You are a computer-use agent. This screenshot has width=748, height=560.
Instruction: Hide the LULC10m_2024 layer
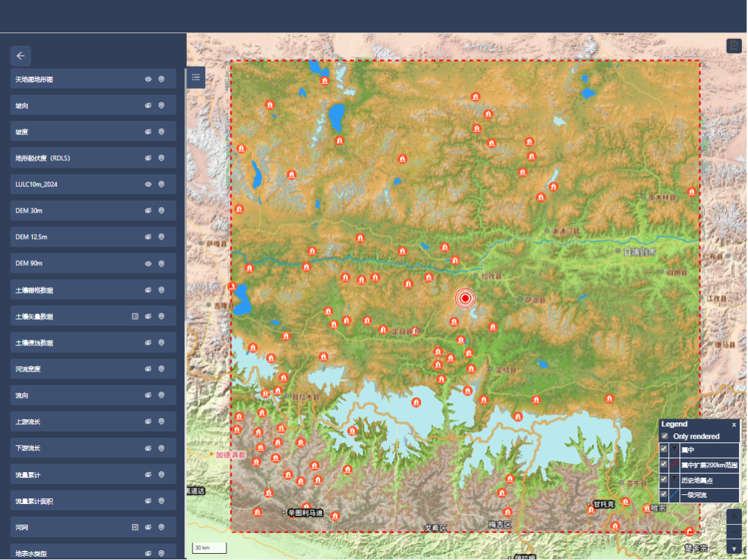(148, 185)
